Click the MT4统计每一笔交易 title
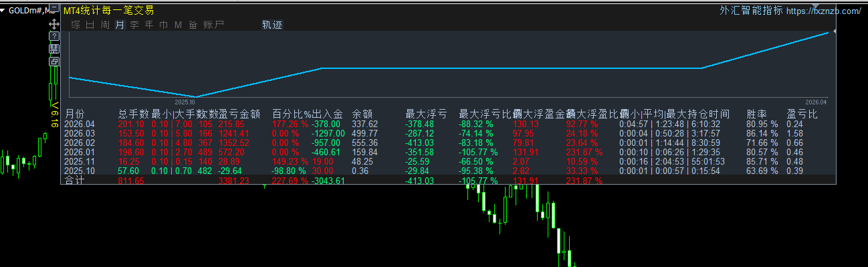Image resolution: width=868 pixels, height=267 pixels. pyautogui.click(x=108, y=10)
